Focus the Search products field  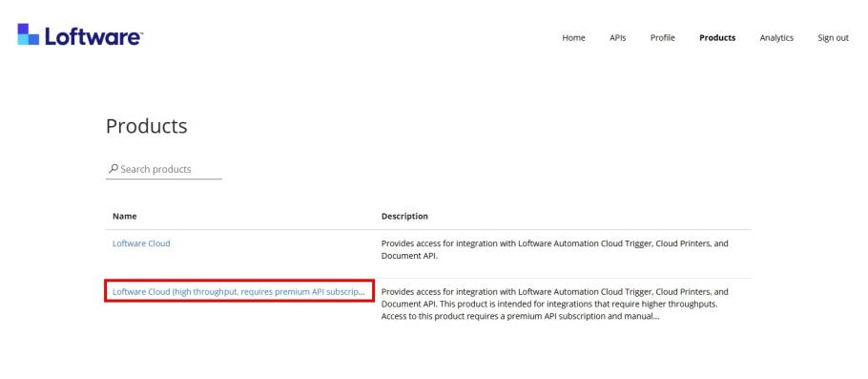click(x=164, y=169)
